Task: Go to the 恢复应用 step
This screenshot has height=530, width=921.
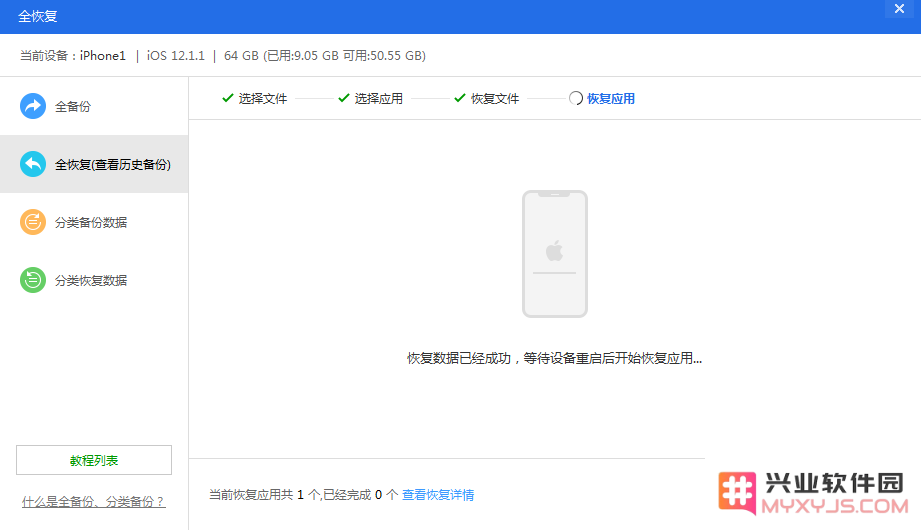Action: click(611, 99)
